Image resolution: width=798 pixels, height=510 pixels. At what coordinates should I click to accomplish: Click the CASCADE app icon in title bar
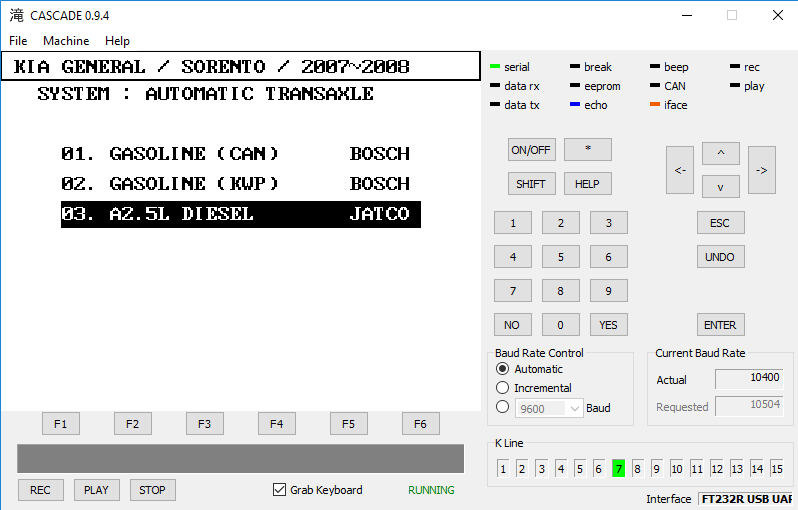[x=16, y=15]
